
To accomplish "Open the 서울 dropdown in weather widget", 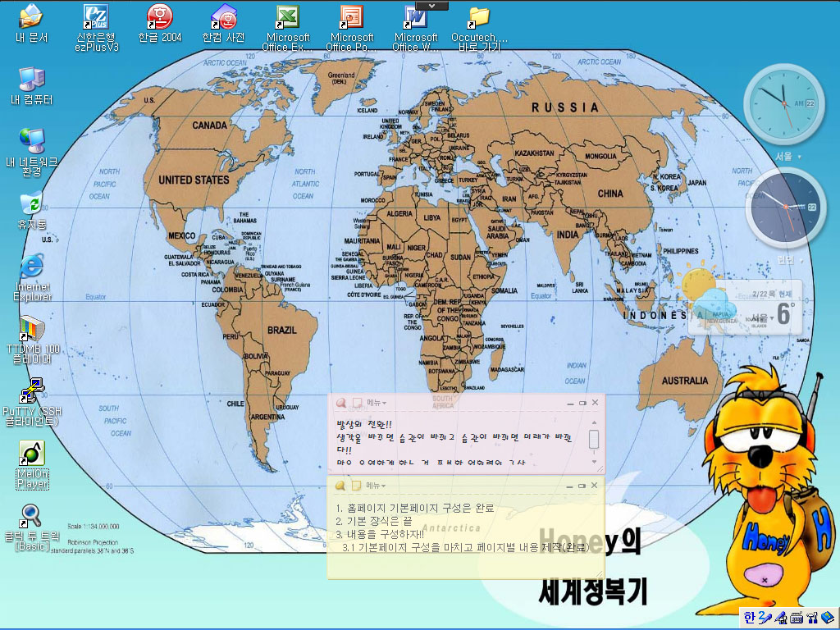I will (762, 317).
